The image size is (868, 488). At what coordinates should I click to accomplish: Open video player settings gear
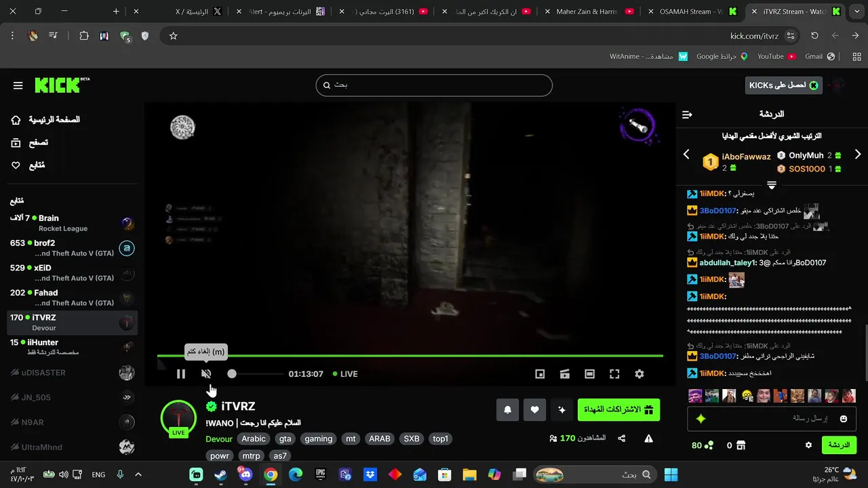click(x=639, y=373)
